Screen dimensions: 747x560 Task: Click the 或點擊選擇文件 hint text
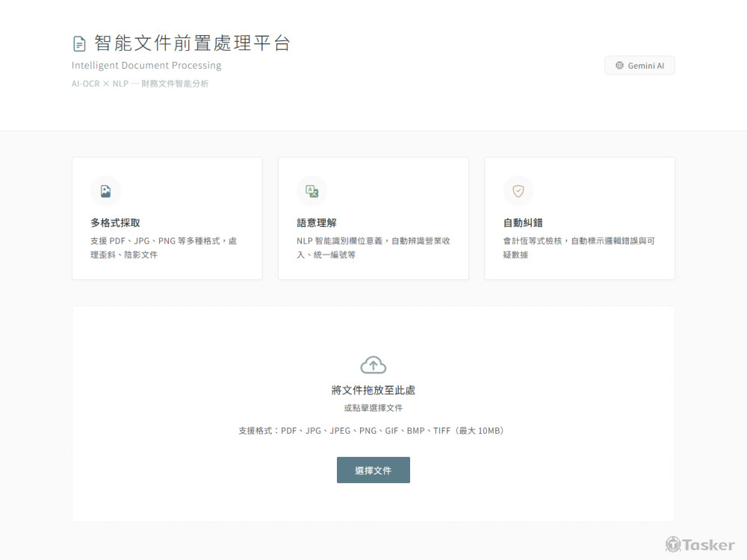click(x=373, y=408)
